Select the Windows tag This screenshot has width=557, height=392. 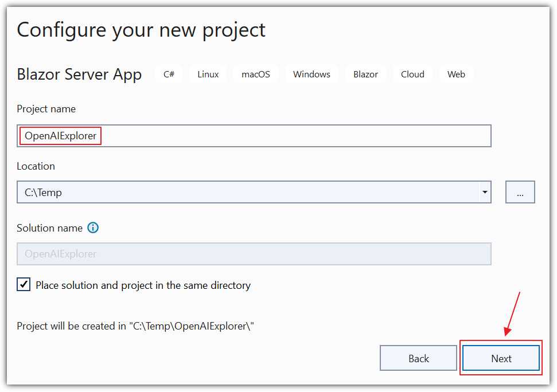[311, 74]
